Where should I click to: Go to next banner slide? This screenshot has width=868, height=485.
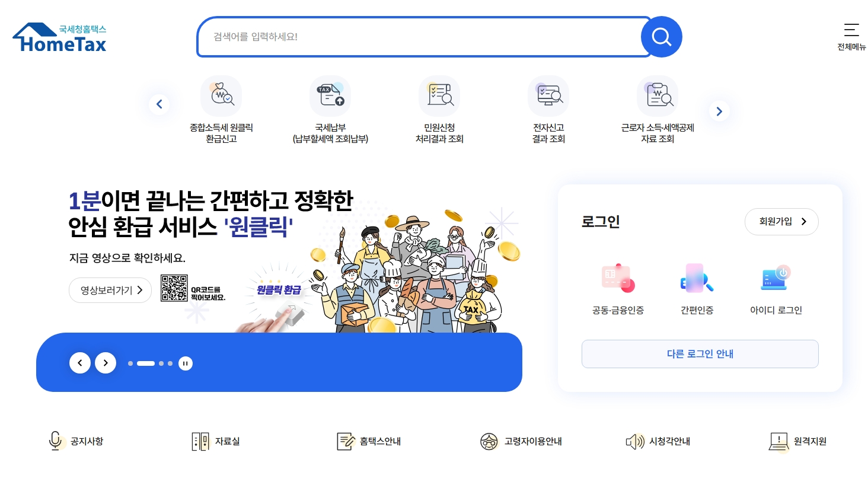(106, 363)
